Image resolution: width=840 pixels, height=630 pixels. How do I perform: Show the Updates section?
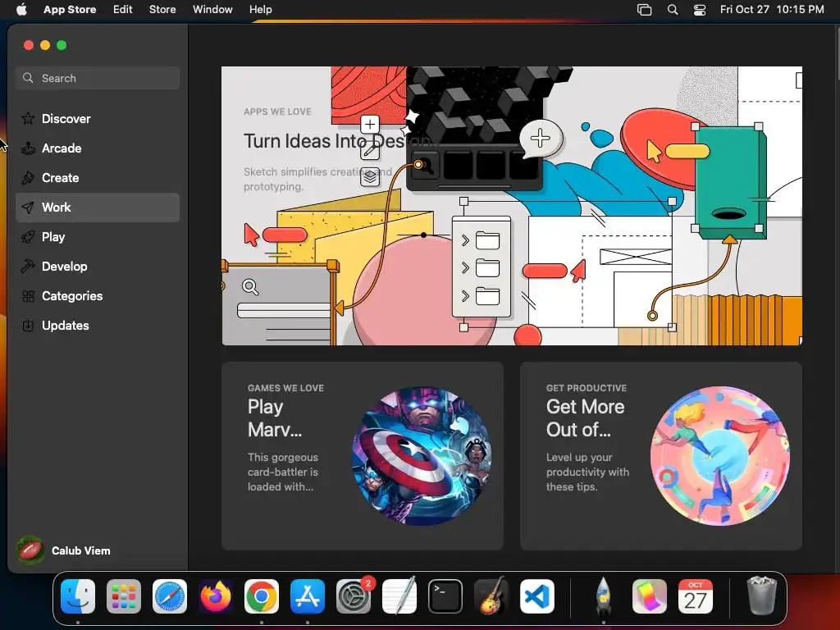[98, 325]
